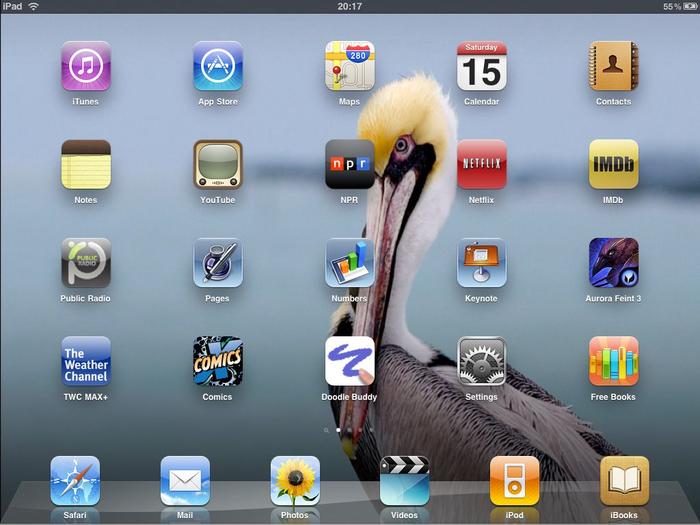Open the Public Radio app
Image resolution: width=700 pixels, height=525 pixels.
(86, 262)
